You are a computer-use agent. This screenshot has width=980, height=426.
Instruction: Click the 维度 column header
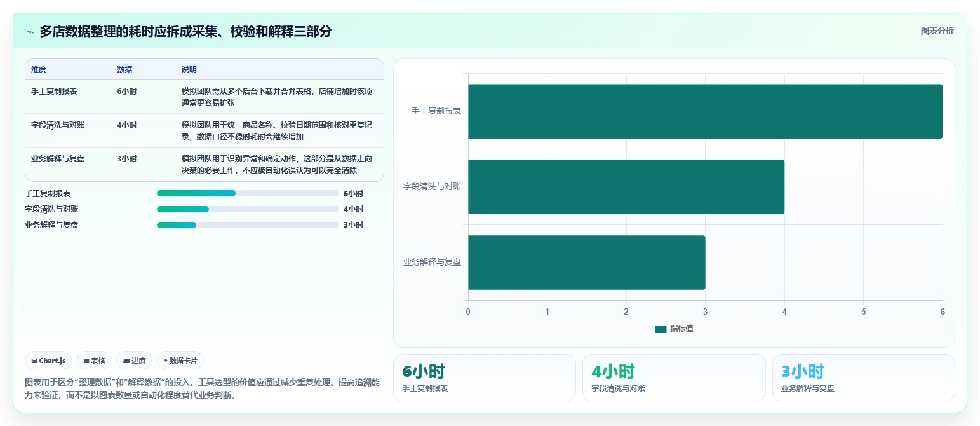39,70
